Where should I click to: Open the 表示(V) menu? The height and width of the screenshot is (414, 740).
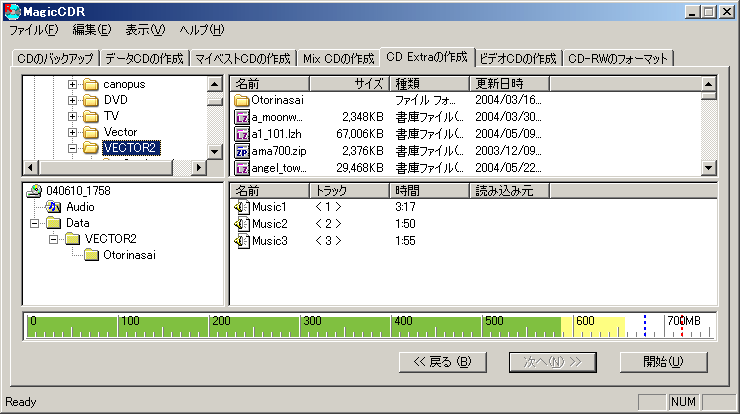click(x=145, y=30)
